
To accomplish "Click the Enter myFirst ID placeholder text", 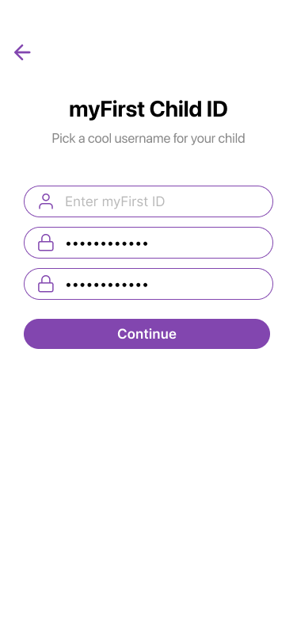I will point(115,201).
